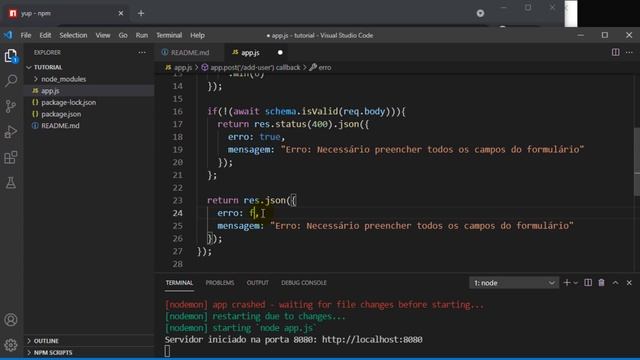Switch to the OUTPUT panel tab
This screenshot has width=640, height=360.
pos(258,282)
